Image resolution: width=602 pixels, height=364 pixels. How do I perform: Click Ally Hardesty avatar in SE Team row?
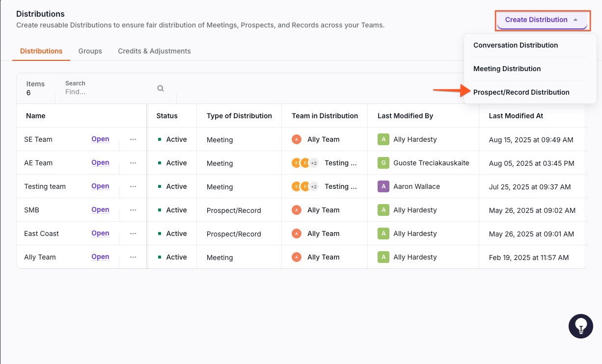click(383, 140)
